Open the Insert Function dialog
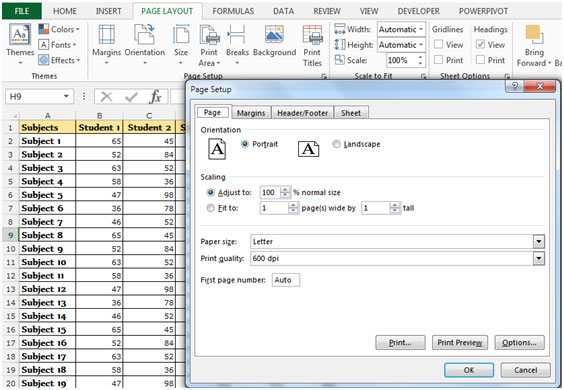The height and width of the screenshot is (390, 564). coord(155,96)
